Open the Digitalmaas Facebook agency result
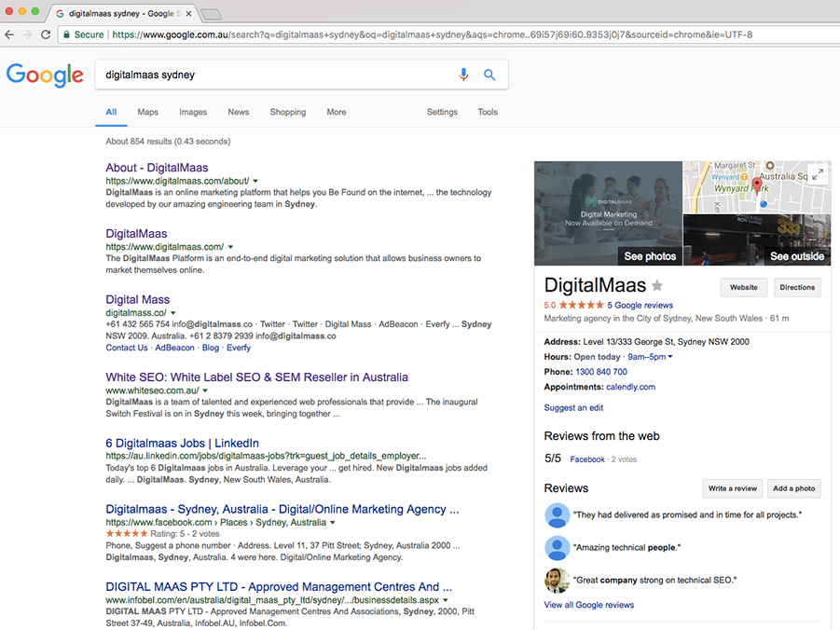 (282, 509)
